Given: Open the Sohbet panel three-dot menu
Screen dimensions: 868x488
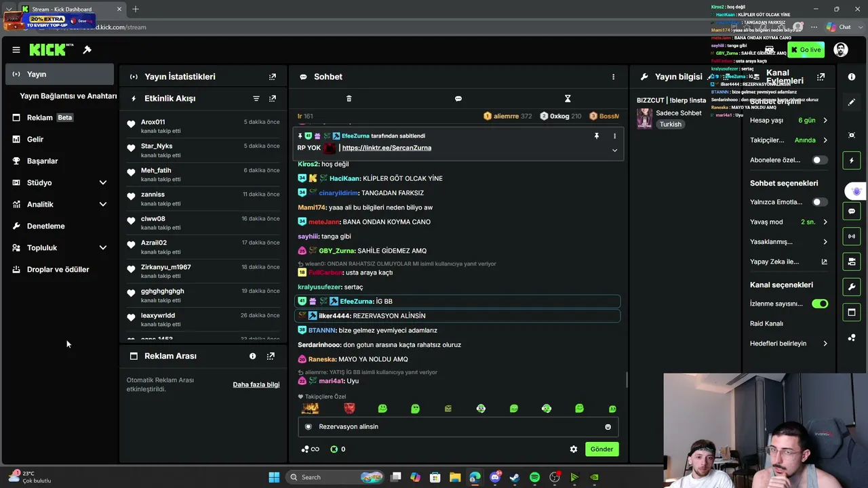Looking at the screenshot, I should 613,77.
